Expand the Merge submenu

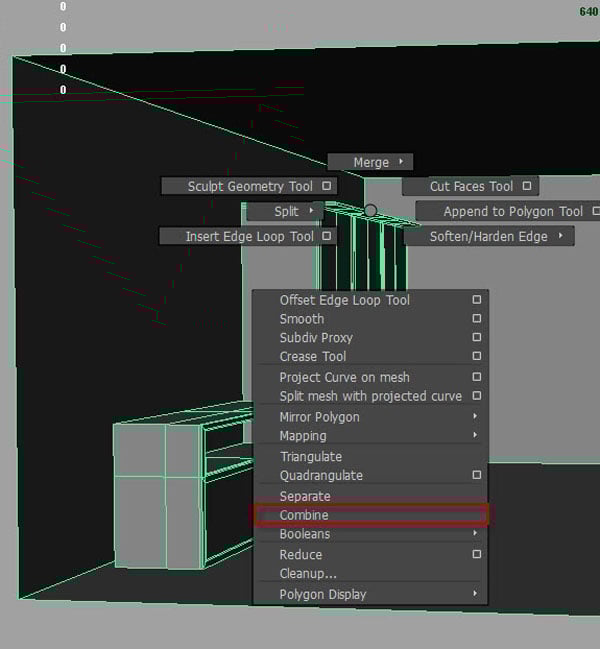click(370, 162)
